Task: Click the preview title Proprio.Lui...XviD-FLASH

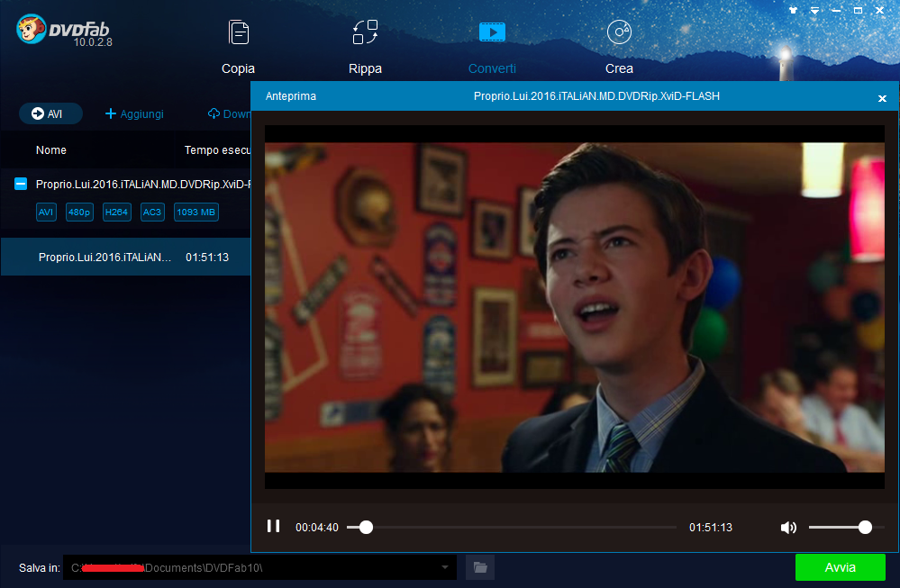Action: (x=596, y=95)
